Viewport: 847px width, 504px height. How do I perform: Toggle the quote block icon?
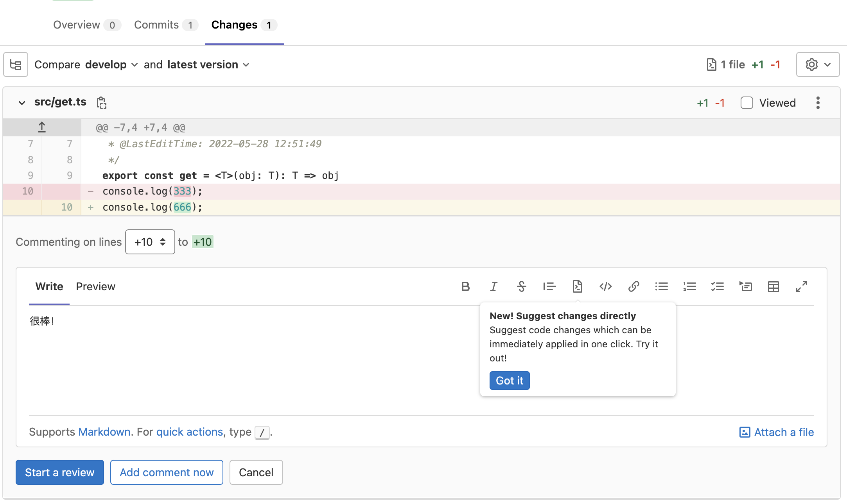pos(549,286)
